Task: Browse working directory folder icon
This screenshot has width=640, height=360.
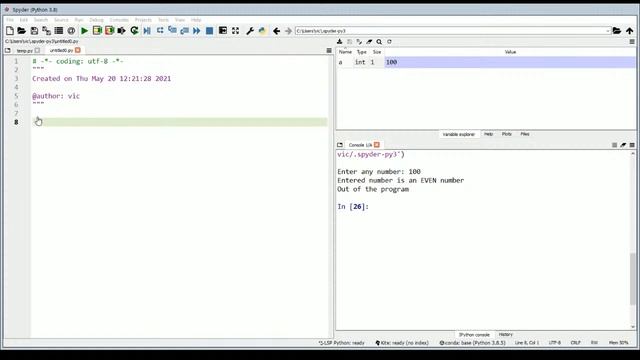Action: [x=617, y=31]
